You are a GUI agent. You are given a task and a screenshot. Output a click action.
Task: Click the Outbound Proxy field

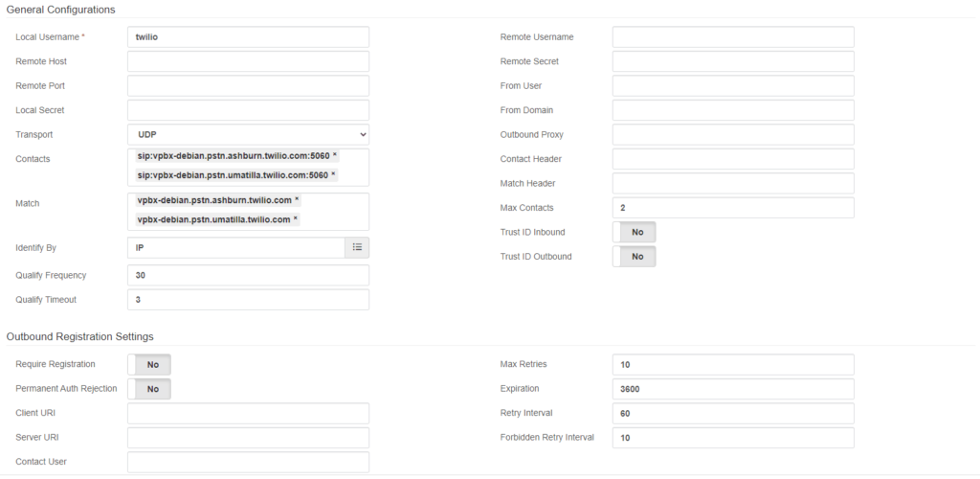[733, 134]
